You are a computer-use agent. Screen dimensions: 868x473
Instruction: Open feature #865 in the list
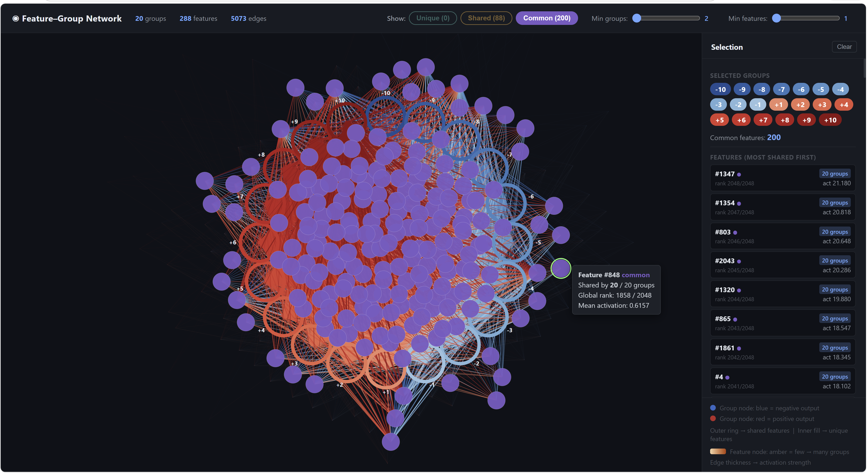point(782,323)
